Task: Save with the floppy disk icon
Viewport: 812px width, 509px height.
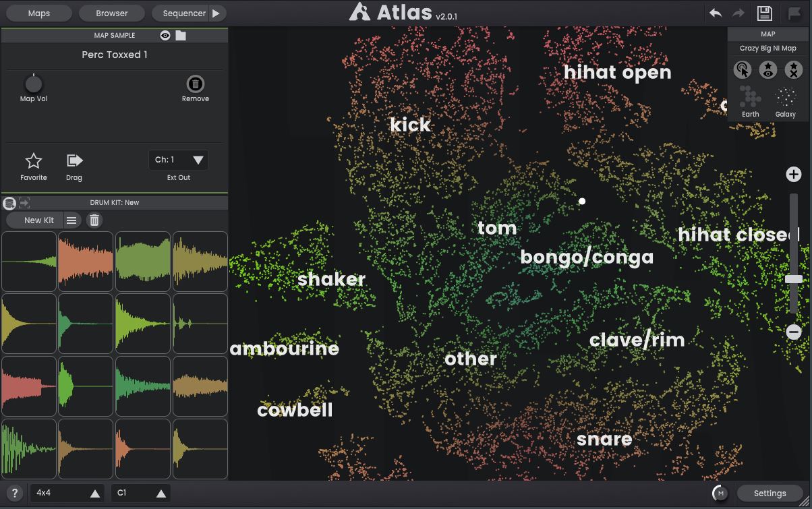Action: click(764, 13)
